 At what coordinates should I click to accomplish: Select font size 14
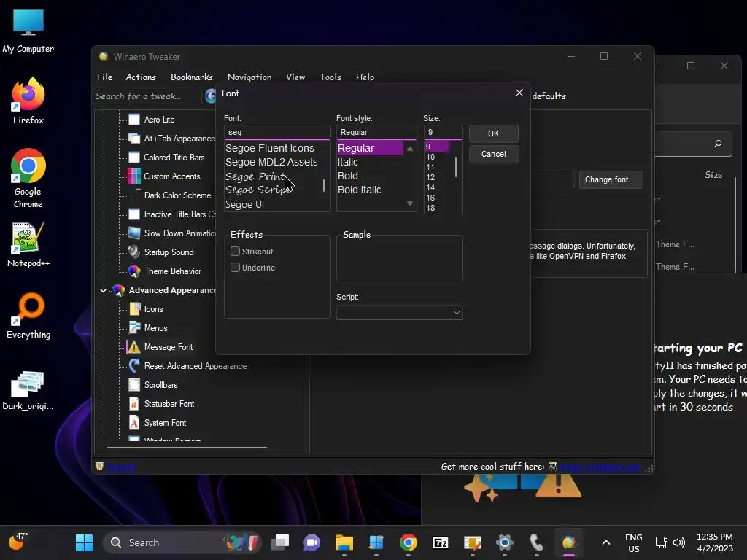pyautogui.click(x=430, y=187)
